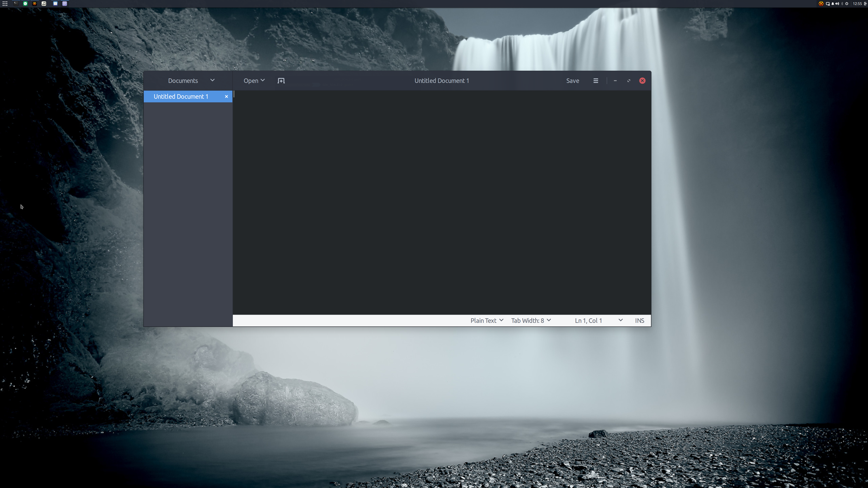Open the gedit hamburger menu
Image resolution: width=868 pixels, height=488 pixels.
point(596,81)
